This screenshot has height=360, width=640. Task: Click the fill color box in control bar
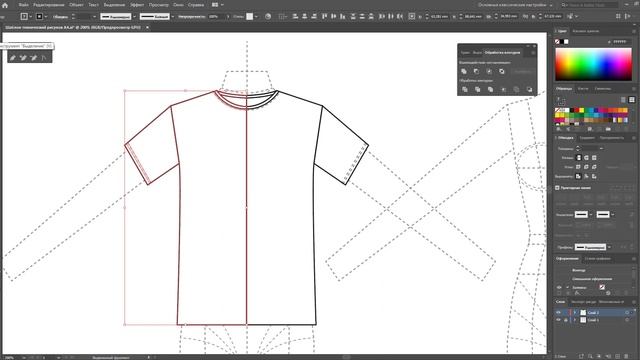(x=24, y=16)
